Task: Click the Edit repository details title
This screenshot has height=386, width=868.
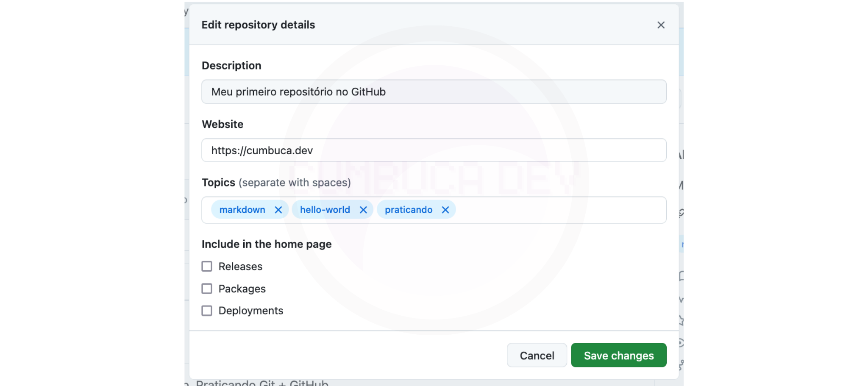Action: (x=258, y=25)
